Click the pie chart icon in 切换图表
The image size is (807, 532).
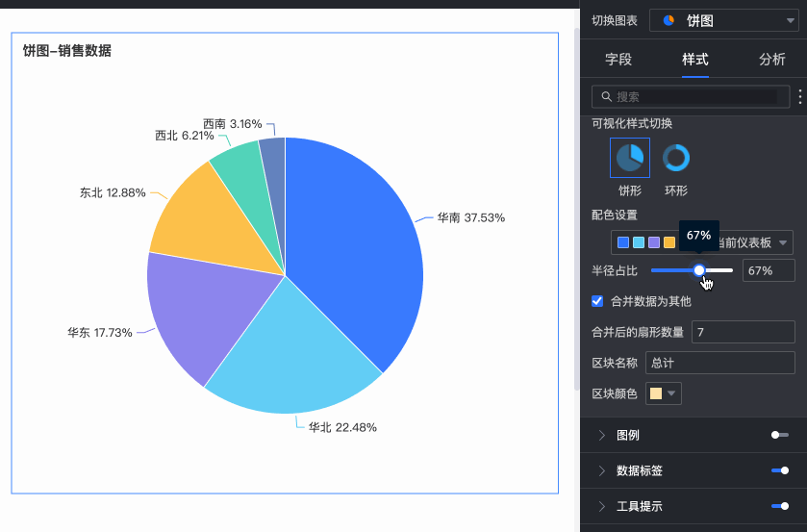(x=668, y=20)
